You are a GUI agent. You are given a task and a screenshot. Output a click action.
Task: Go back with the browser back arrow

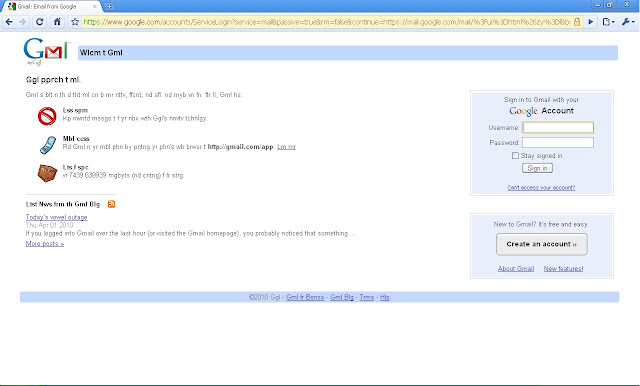(9, 22)
